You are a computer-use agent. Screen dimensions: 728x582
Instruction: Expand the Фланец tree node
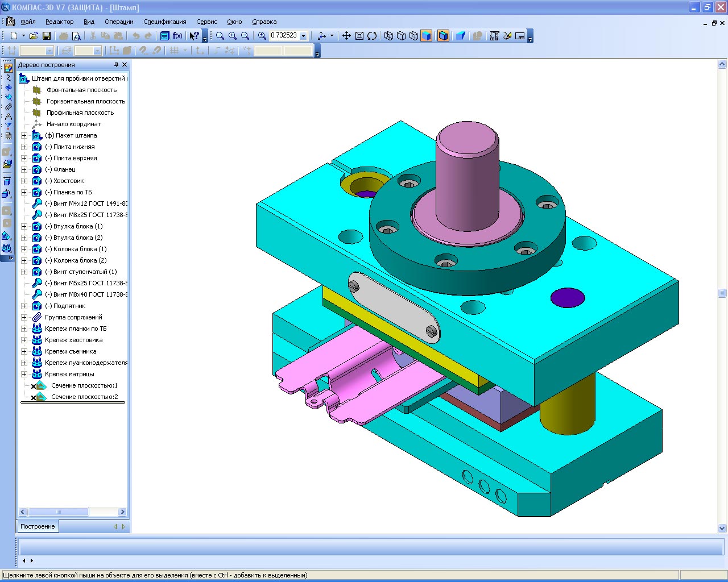click(x=24, y=169)
